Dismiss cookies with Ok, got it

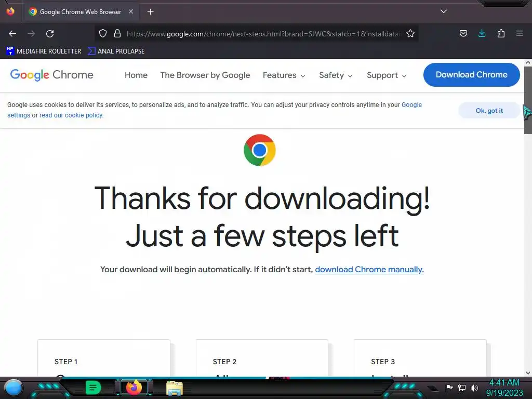(x=489, y=111)
